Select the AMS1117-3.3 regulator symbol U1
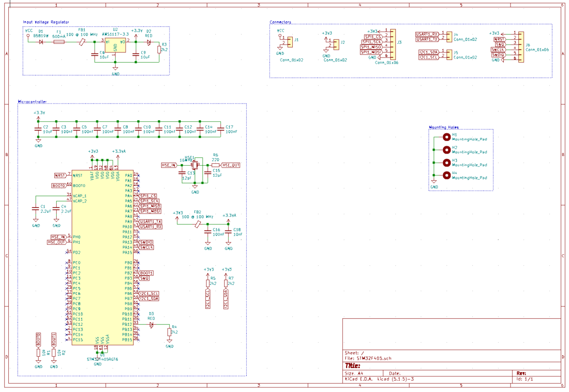This screenshot has height=392, width=569. click(x=115, y=46)
